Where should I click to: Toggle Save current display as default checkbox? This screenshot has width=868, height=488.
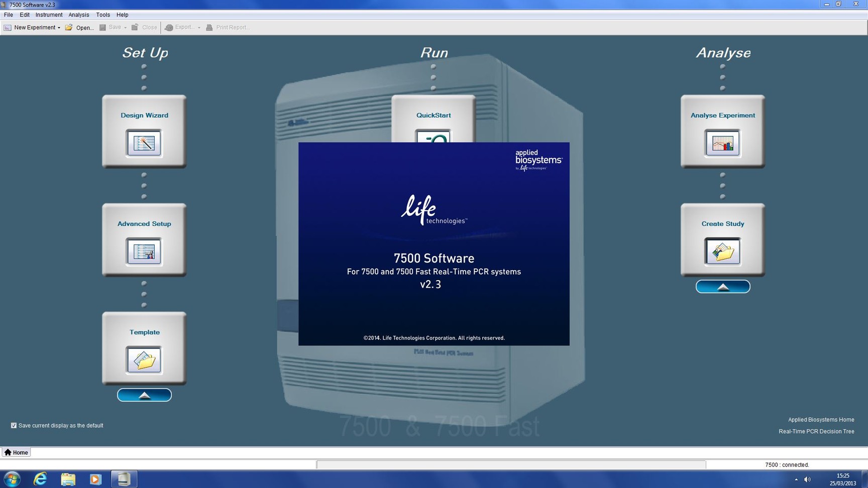tap(14, 425)
